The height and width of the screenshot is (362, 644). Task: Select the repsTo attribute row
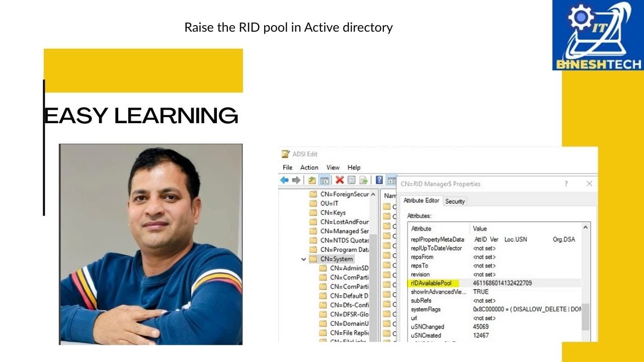(x=495, y=265)
